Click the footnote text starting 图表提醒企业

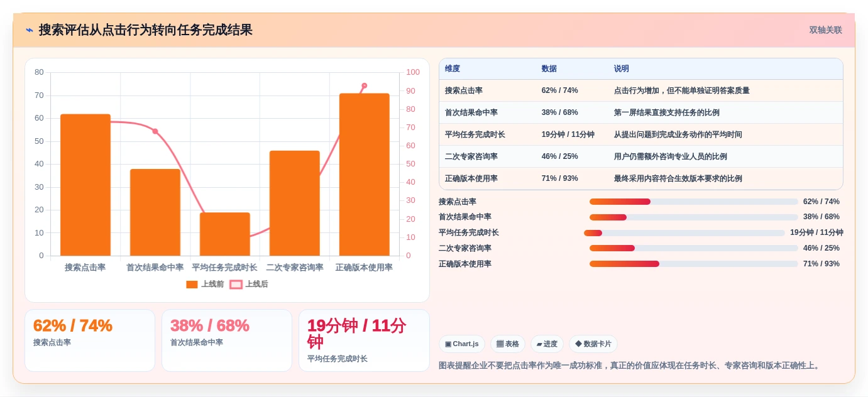click(x=630, y=366)
